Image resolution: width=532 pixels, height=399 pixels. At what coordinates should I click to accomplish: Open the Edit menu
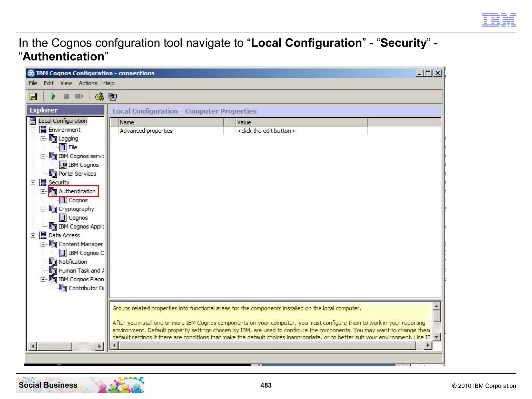click(x=49, y=83)
